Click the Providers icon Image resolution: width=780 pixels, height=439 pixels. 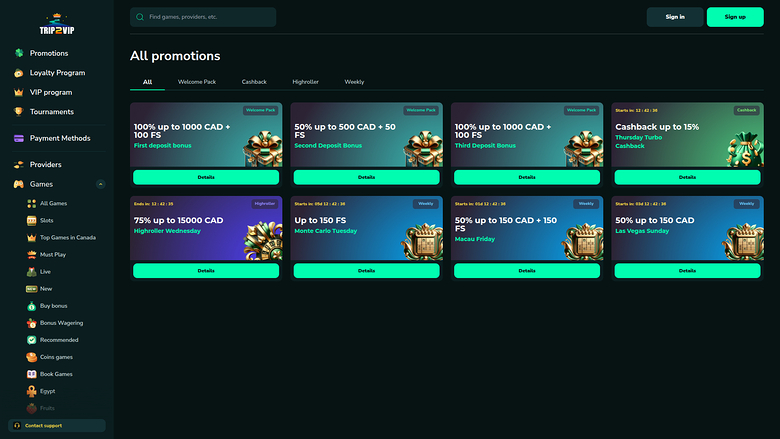coord(19,165)
